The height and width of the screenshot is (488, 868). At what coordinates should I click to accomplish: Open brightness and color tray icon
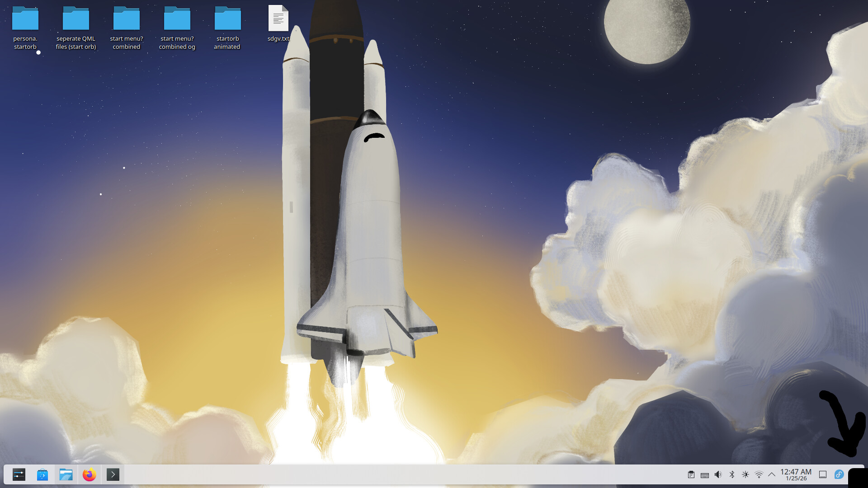tap(745, 474)
